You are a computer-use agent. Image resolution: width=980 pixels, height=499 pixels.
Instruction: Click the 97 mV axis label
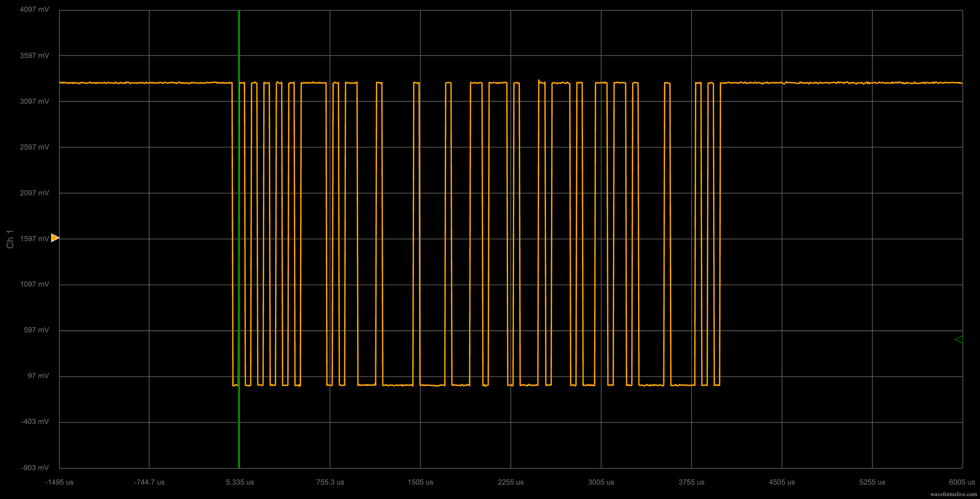tap(38, 376)
